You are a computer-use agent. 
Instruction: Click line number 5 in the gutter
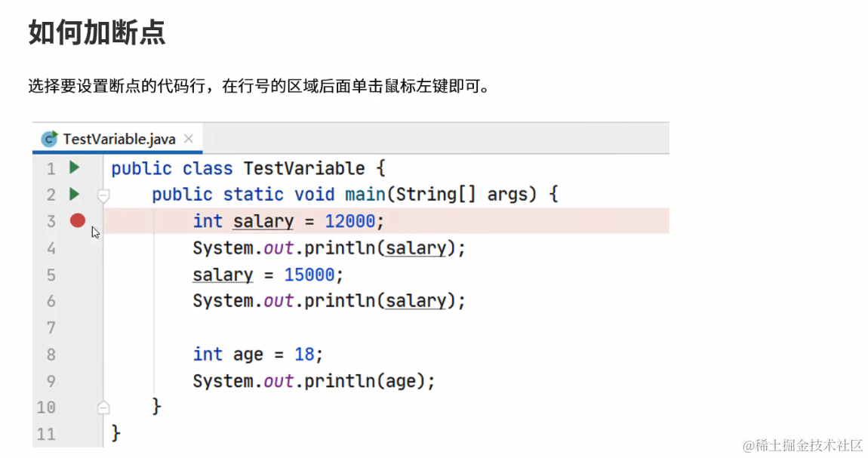[x=51, y=275]
